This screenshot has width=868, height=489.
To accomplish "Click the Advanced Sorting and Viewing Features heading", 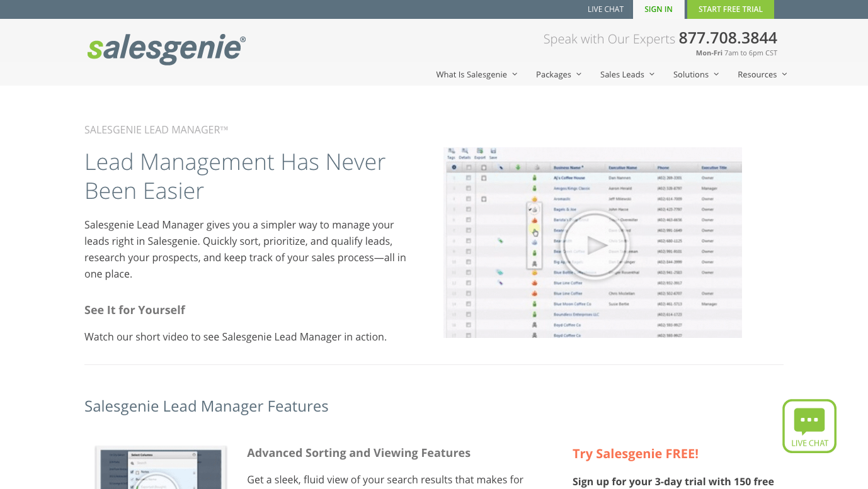I will tap(359, 453).
